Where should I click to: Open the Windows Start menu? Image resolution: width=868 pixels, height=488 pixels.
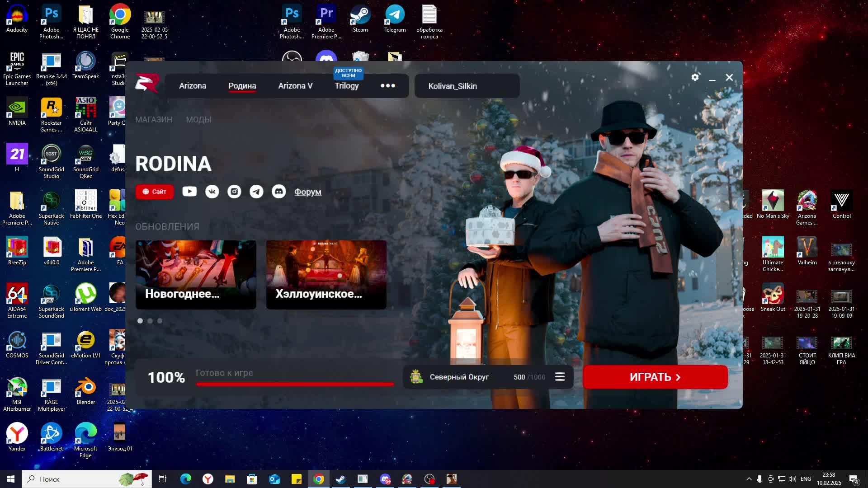click(x=11, y=479)
